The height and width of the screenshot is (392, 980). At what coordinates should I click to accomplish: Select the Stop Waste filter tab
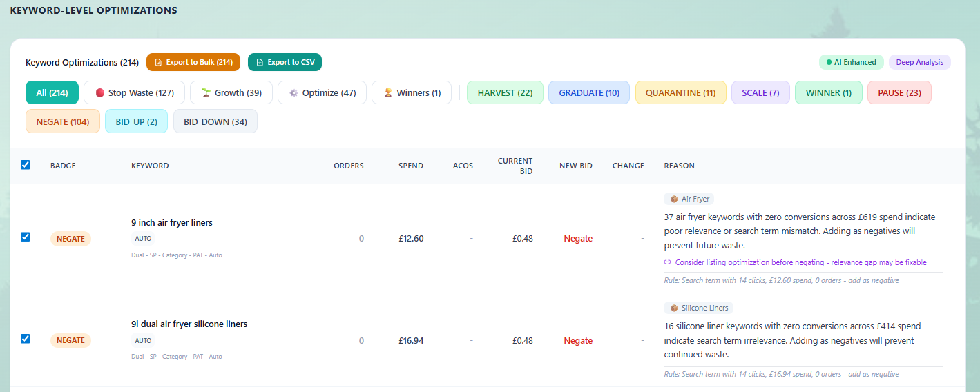tap(134, 92)
